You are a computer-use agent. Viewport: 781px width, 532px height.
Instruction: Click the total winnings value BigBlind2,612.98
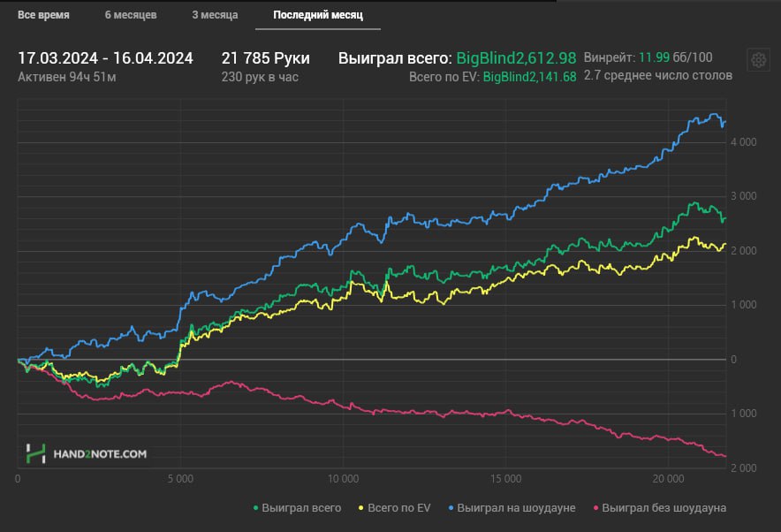[x=516, y=58]
